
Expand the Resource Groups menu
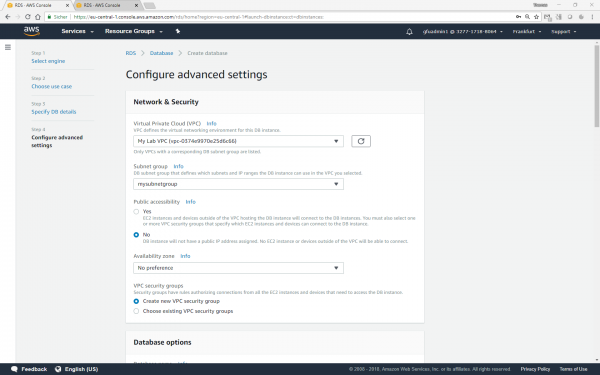134,31
